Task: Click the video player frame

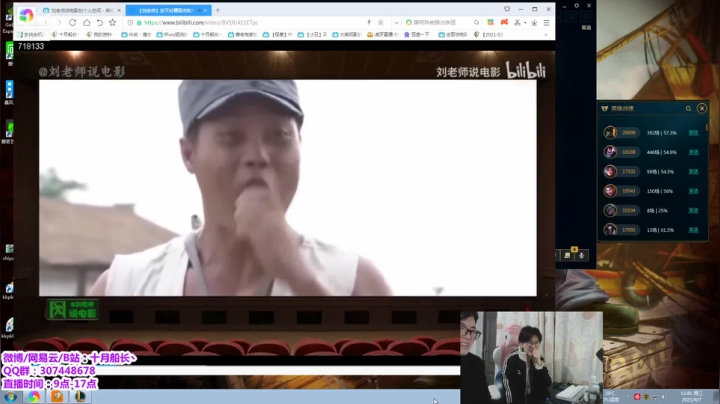Action: click(287, 188)
